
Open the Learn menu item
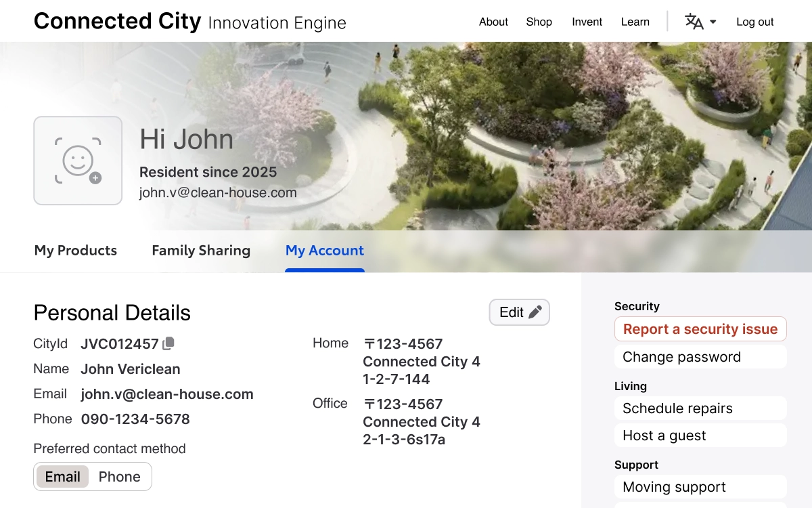click(635, 22)
